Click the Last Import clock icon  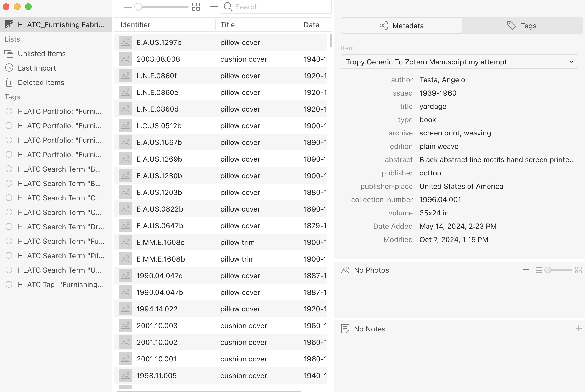pyautogui.click(x=9, y=68)
